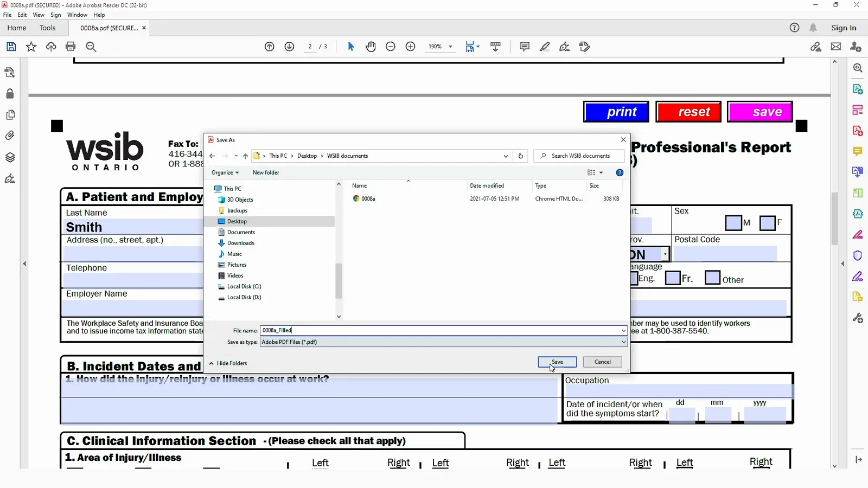Open the Prov. ON dropdown
The width and height of the screenshot is (868, 488).
(665, 254)
